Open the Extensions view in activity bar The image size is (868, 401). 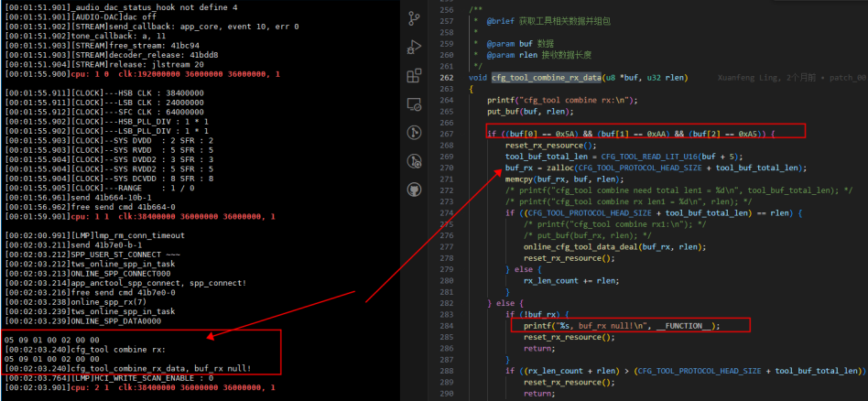click(x=414, y=76)
